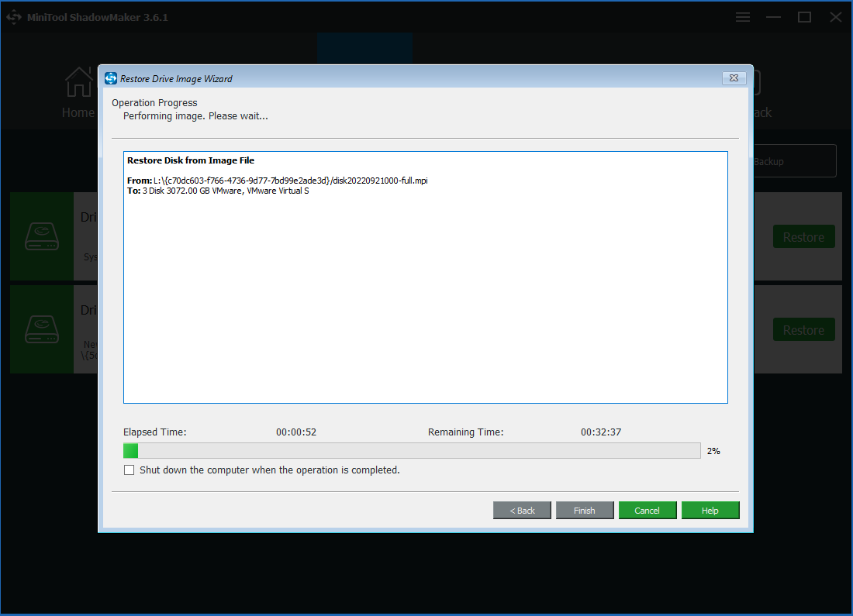This screenshot has height=616, width=853.
Task: Open the ShadowMaker hamburger menu
Action: point(743,17)
